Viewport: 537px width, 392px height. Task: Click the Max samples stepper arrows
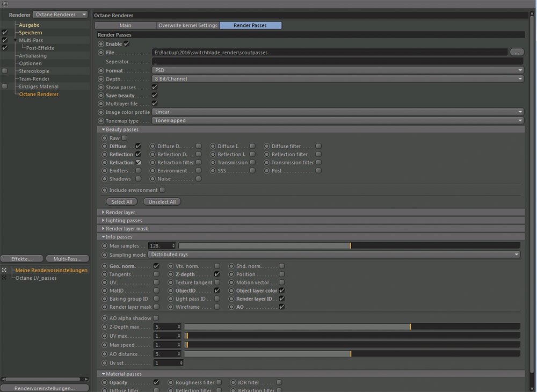click(173, 246)
